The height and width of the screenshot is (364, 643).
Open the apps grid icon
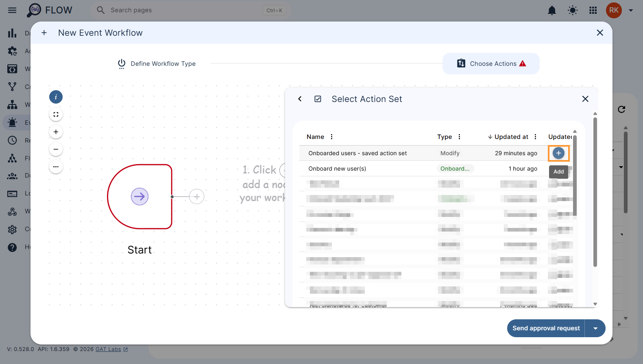[x=593, y=10]
